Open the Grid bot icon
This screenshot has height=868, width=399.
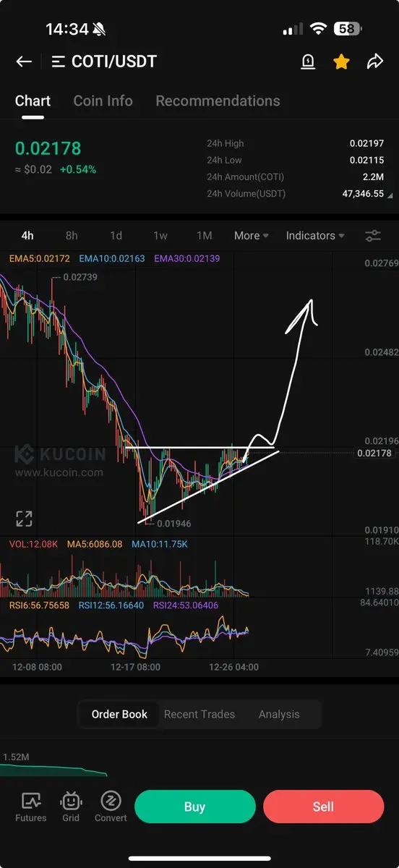(x=71, y=807)
